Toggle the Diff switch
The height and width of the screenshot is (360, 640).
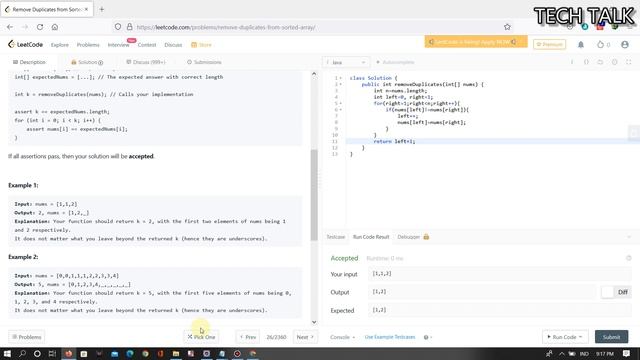(x=616, y=292)
